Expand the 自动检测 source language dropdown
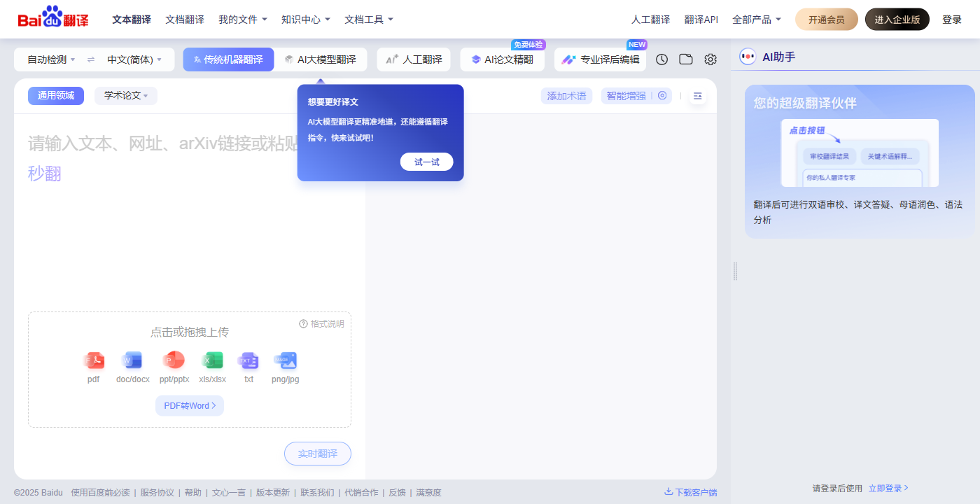 pyautogui.click(x=51, y=60)
